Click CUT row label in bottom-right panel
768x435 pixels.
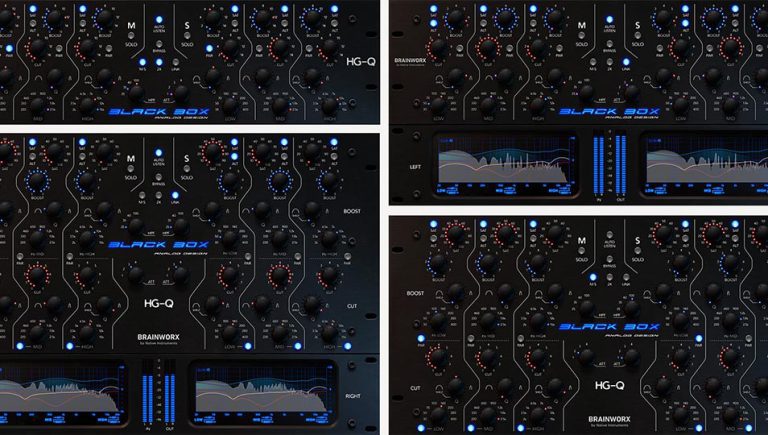tap(415, 388)
